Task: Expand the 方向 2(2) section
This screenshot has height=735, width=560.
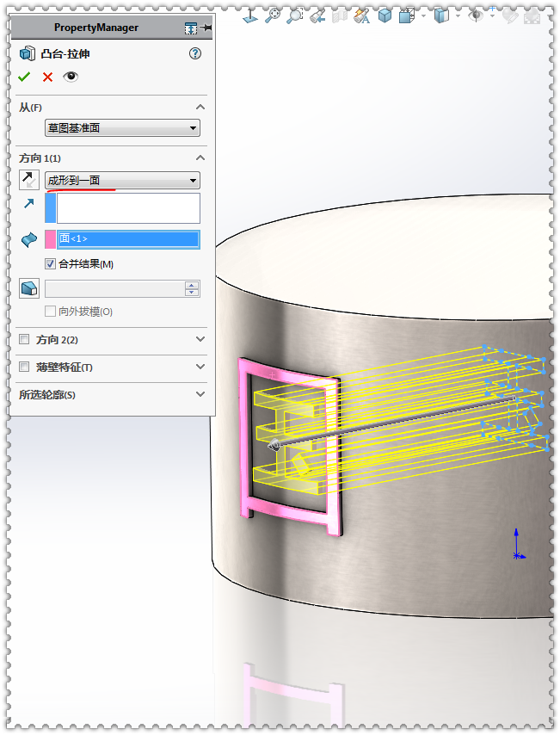Action: coord(200,339)
